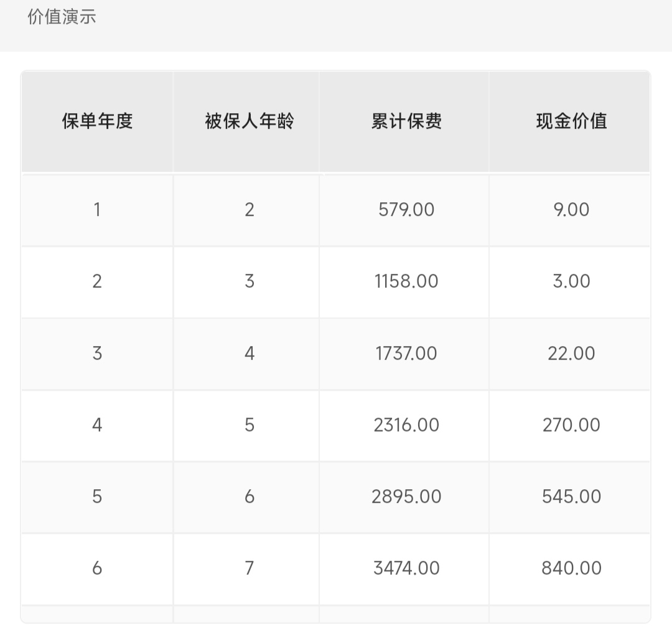Click the 840.00 cash value cell
This screenshot has width=672, height=638.
pos(571,568)
